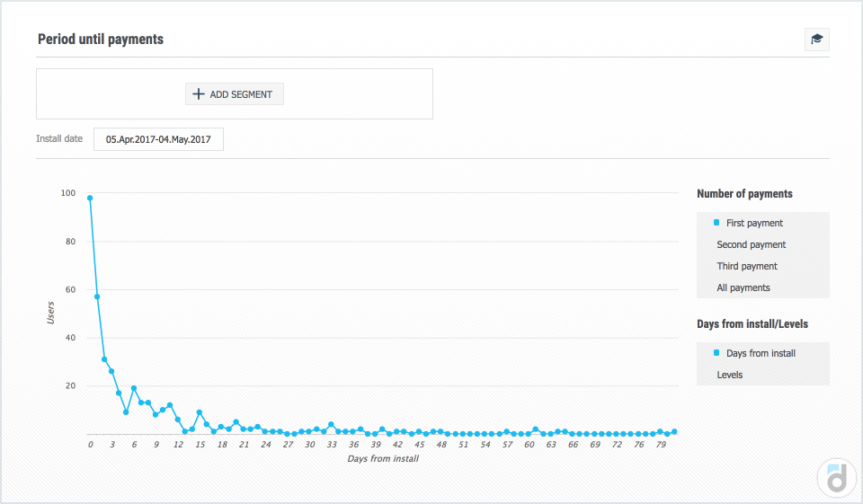Screen dimensions: 863x504
Task: Select Third payment option
Action: (x=747, y=266)
